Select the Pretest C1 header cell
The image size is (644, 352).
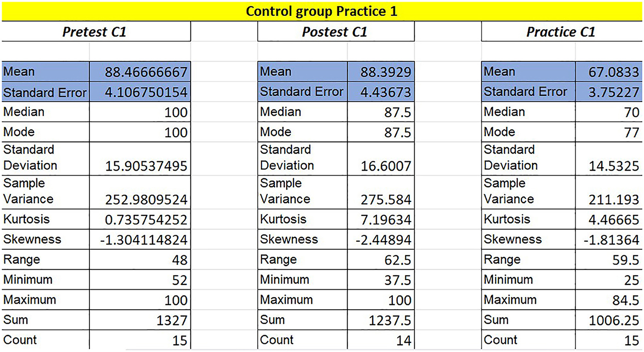coord(96,32)
